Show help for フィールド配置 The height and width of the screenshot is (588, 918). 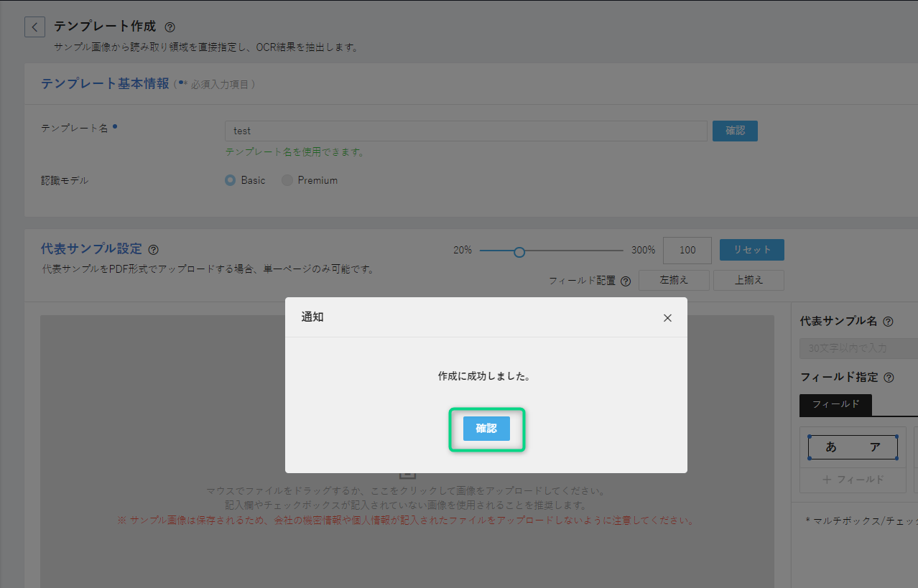[x=626, y=281]
